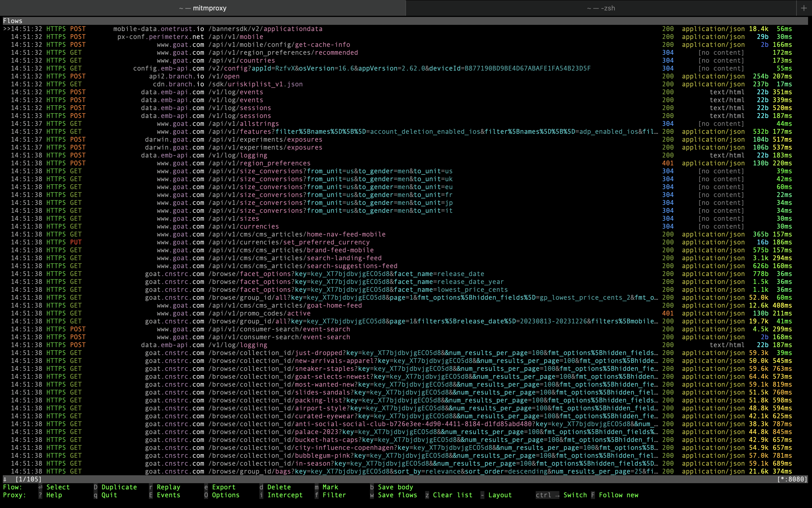This screenshot has height=508, width=812.
Task: Click the Select flow shortcut
Action: (54, 487)
